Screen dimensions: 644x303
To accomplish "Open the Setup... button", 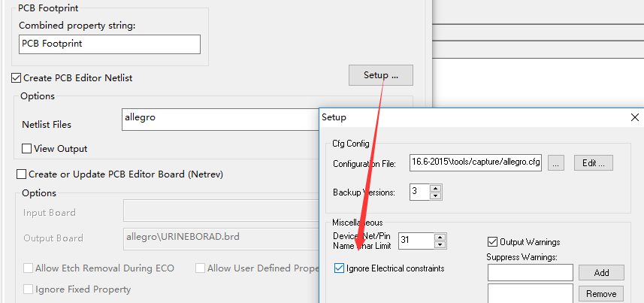I will (380, 75).
